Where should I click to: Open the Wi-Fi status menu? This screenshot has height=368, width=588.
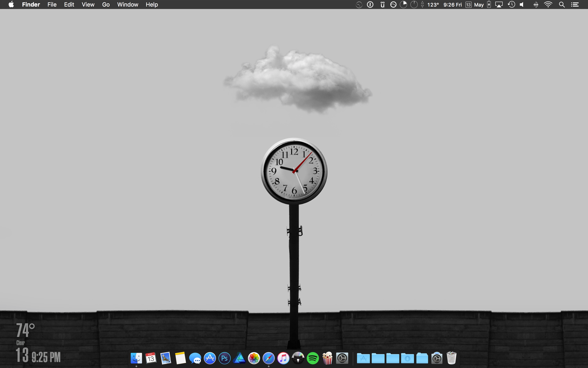click(548, 5)
